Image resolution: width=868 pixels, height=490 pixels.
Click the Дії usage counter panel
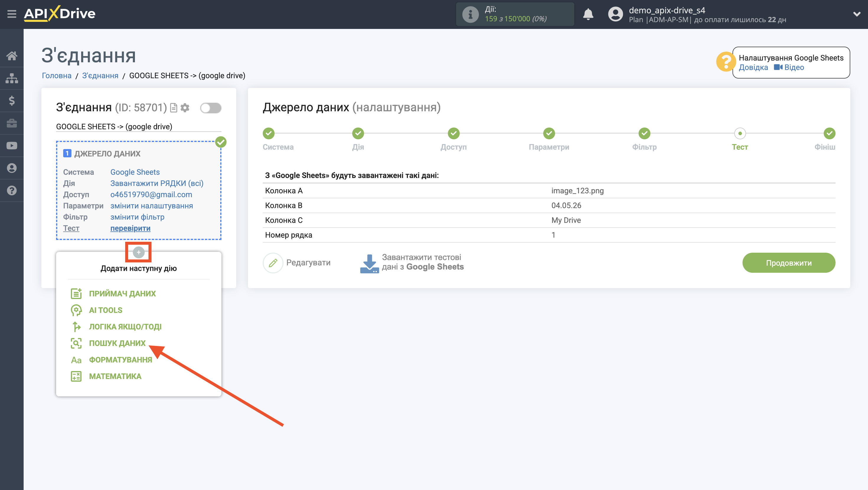tap(515, 14)
